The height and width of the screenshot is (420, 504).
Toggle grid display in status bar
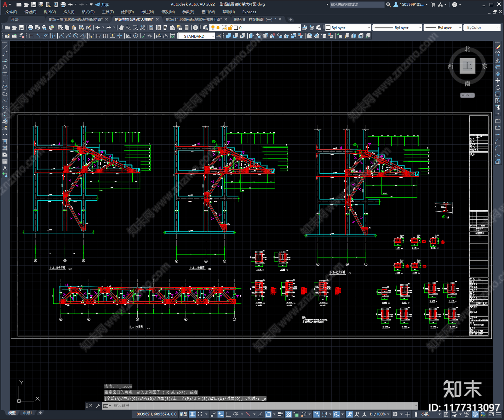(x=192, y=414)
